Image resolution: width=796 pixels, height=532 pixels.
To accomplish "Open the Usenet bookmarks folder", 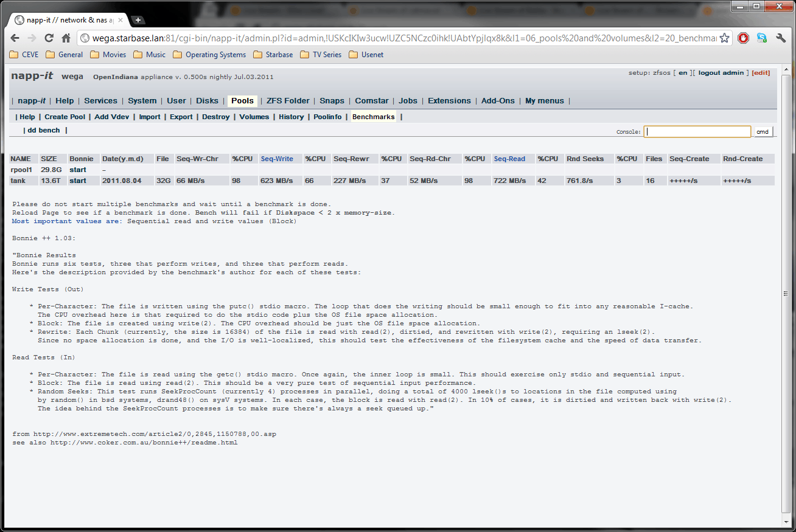I will pyautogui.click(x=366, y=55).
